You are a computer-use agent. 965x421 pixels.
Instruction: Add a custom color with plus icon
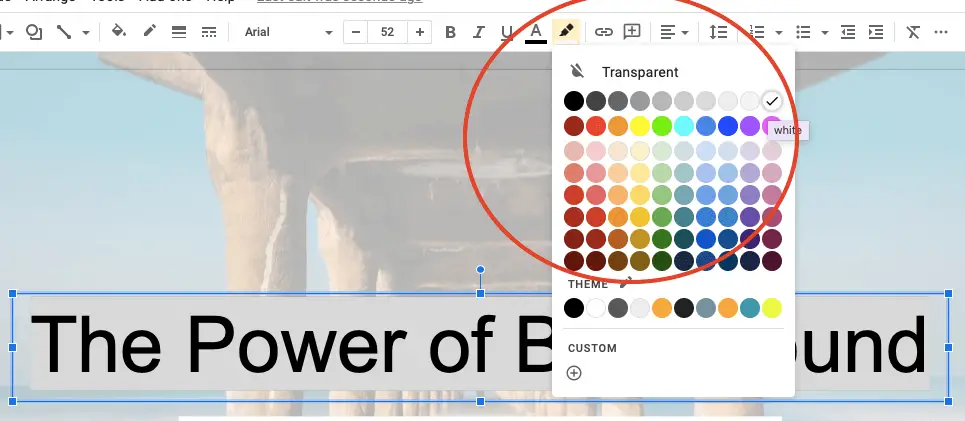click(x=574, y=373)
